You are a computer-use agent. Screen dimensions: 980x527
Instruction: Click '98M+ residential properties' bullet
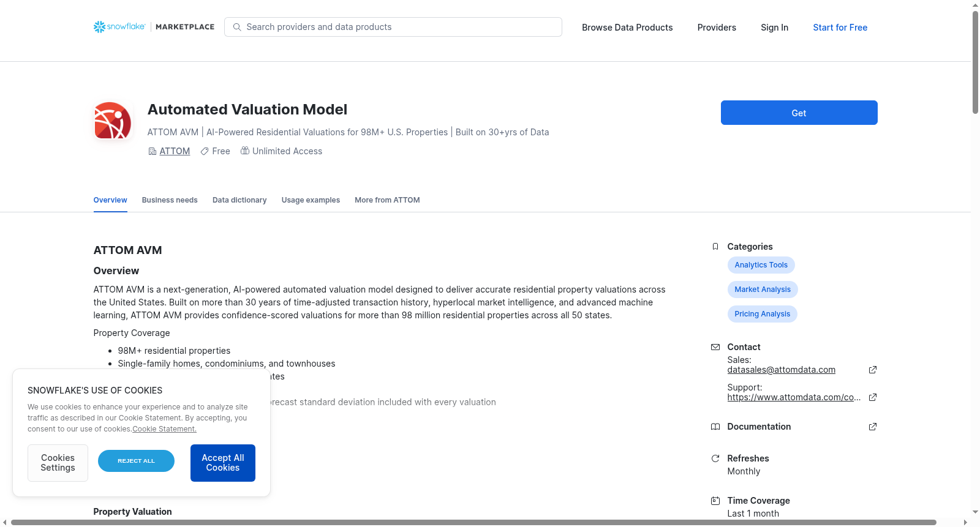point(174,351)
